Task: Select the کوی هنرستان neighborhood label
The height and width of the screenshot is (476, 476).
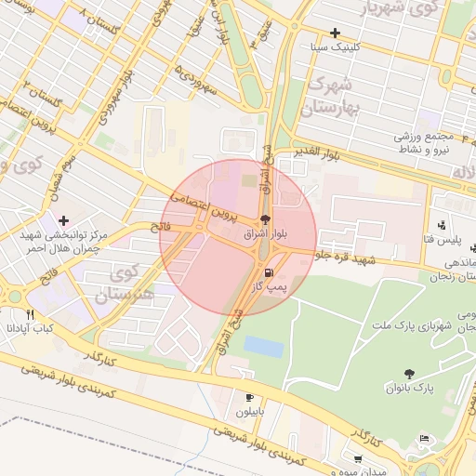Action: point(124,284)
